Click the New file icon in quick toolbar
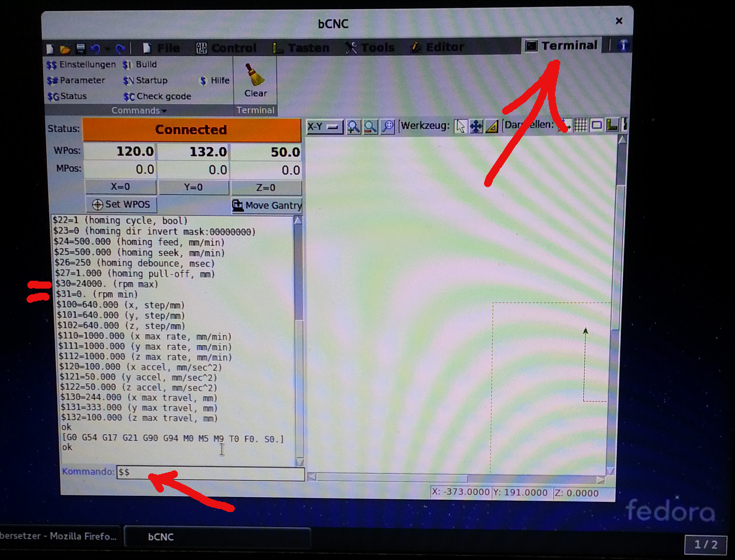 click(50, 49)
